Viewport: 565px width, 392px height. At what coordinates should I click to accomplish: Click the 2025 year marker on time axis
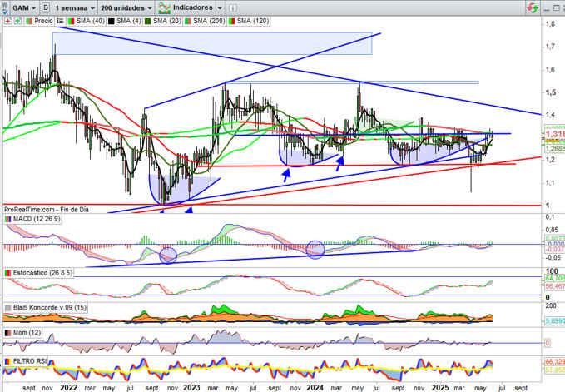tap(440, 387)
